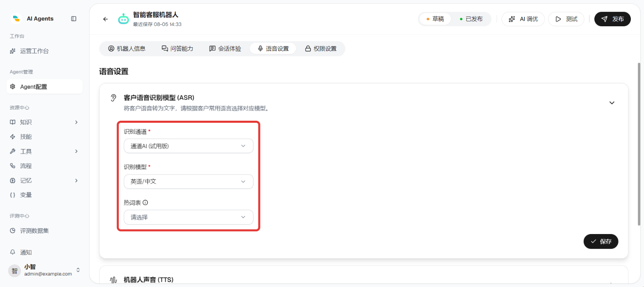The height and width of the screenshot is (287, 644).
Task: Switch to the 会话体验 tab
Action: coord(225,48)
